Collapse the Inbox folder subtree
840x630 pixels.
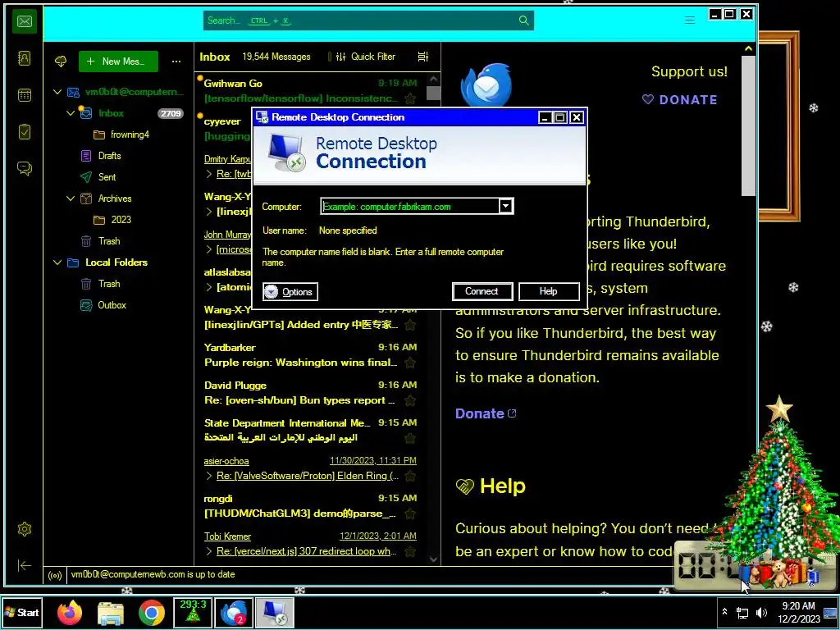(x=71, y=113)
